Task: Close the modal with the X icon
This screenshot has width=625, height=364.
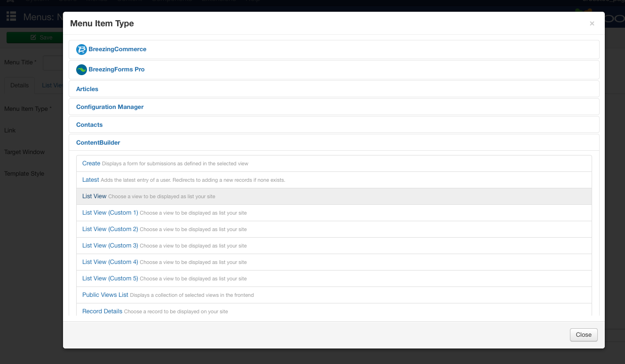Action: [592, 23]
